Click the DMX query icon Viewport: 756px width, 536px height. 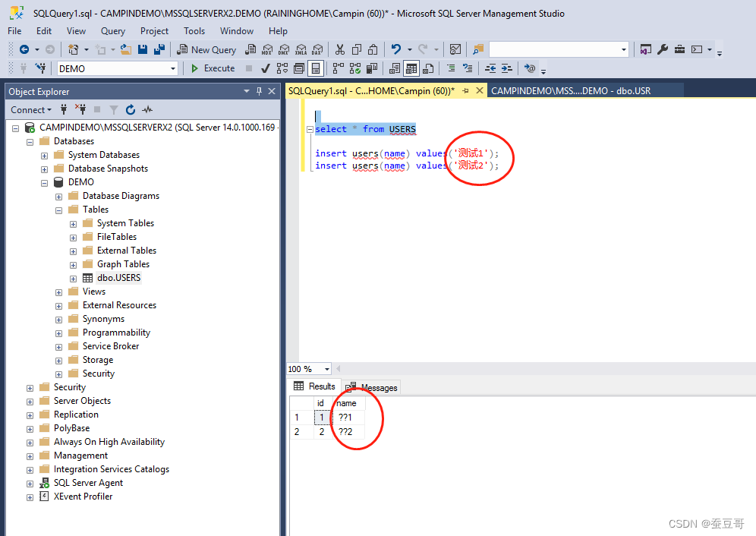pyautogui.click(x=284, y=49)
